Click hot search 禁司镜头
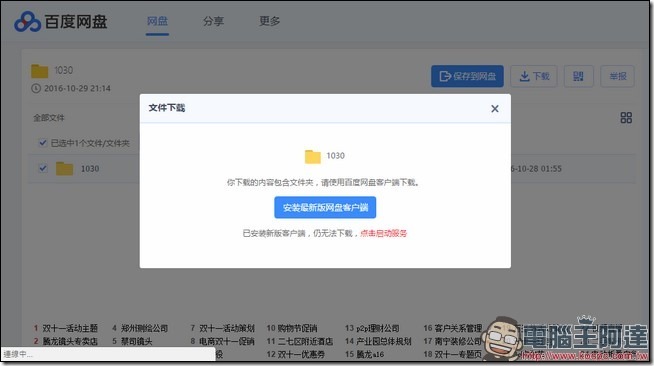The image size is (654, 366). pyautogui.click(x=136, y=341)
